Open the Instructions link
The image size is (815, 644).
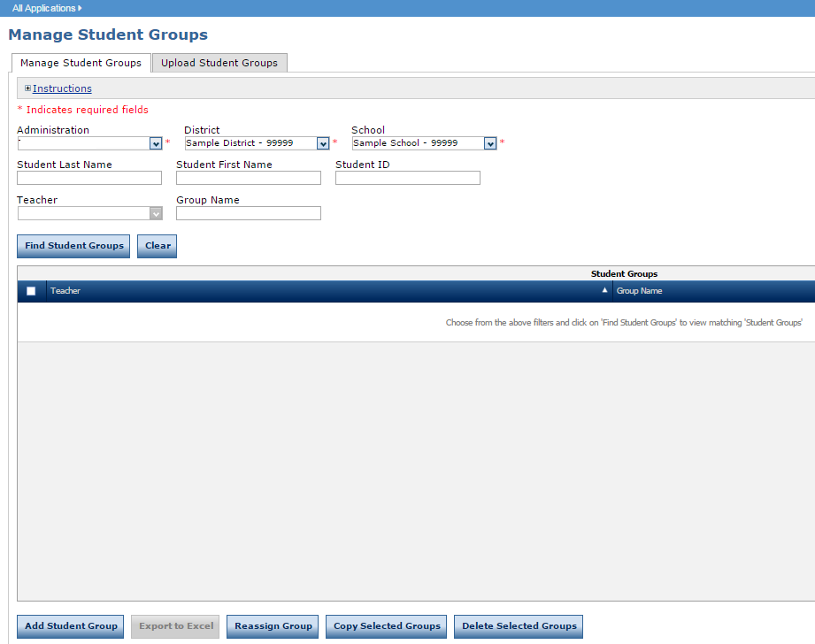coord(62,88)
